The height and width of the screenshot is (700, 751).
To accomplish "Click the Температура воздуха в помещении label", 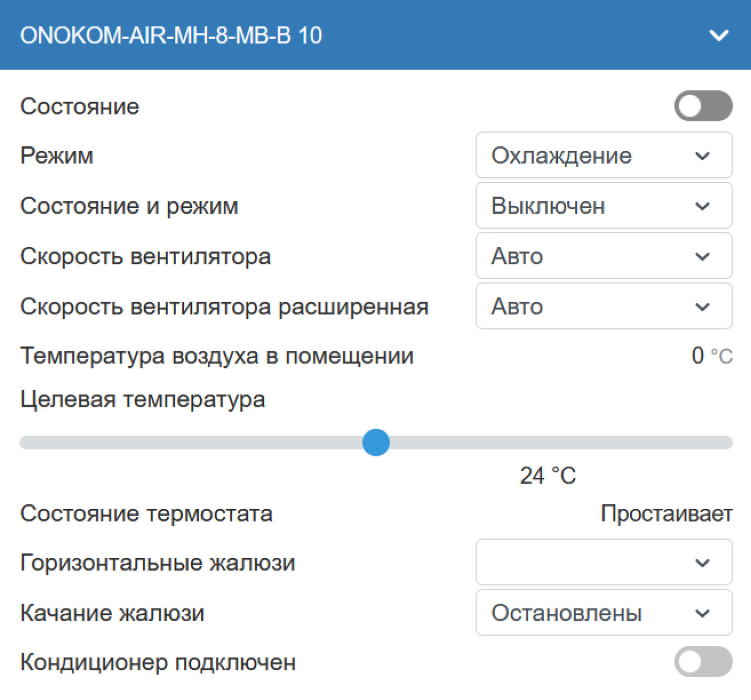I will coord(217,356).
